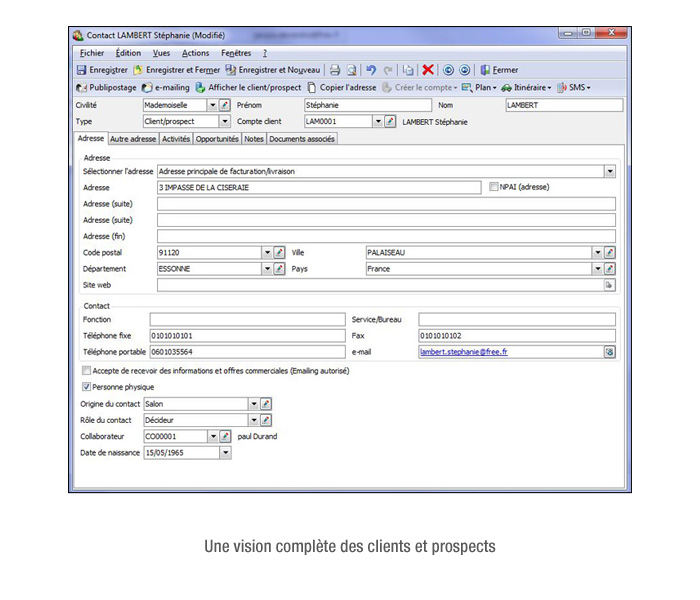Switch to the Opportunités tab
This screenshot has height=600, width=700.
217,139
